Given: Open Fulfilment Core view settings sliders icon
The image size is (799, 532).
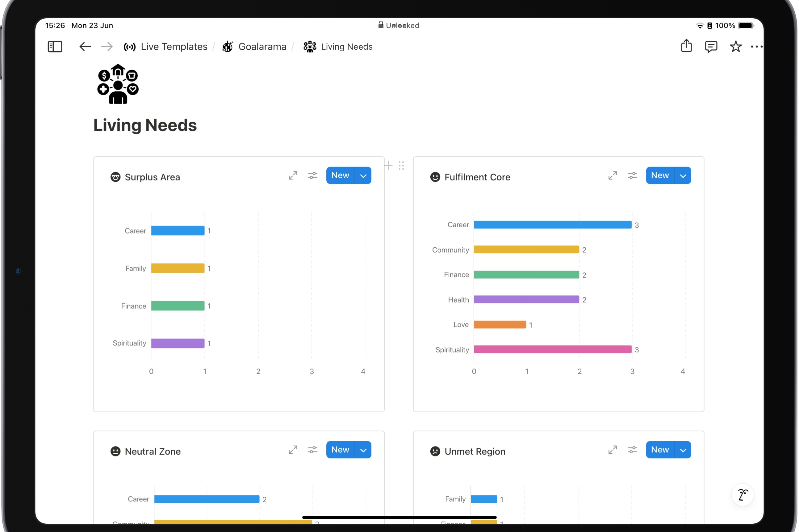Looking at the screenshot, I should pyautogui.click(x=632, y=175).
